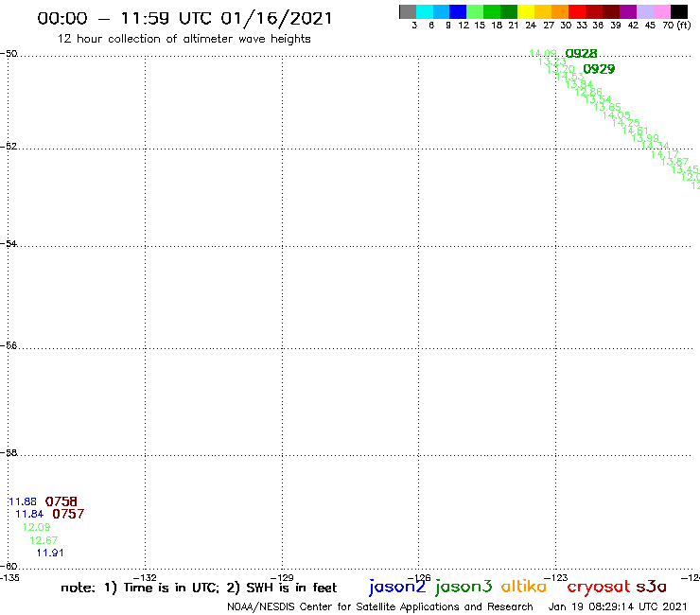Click the green wave height value '12.09'

(x=37, y=527)
